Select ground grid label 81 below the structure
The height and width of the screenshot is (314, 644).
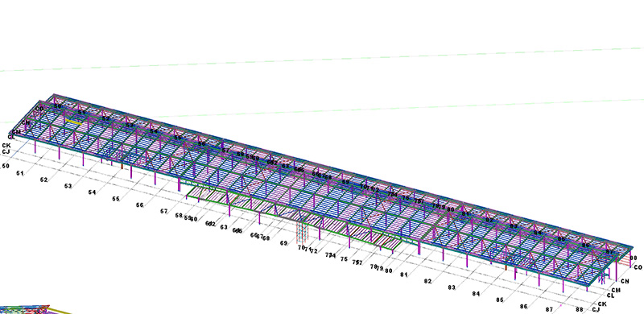coord(404,275)
